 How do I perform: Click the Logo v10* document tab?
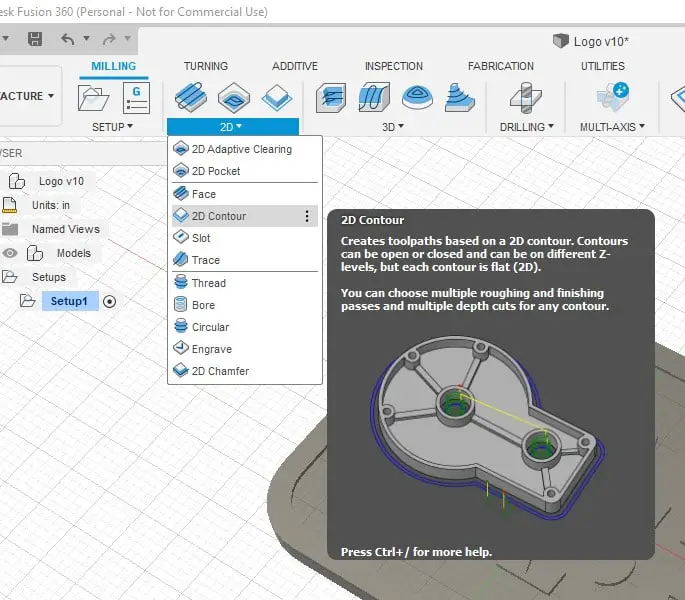point(601,42)
